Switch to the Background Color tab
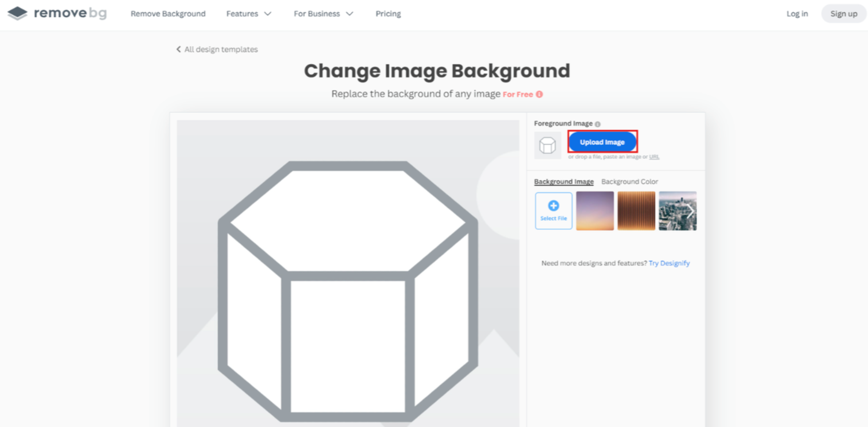 629,182
